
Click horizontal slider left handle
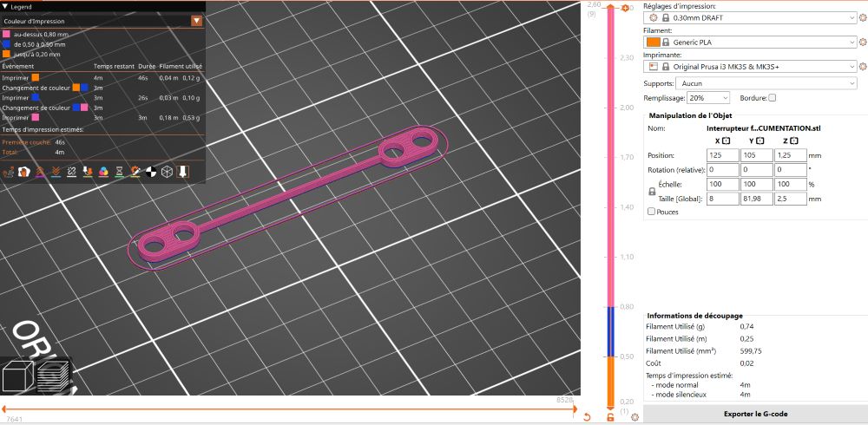coord(3,409)
